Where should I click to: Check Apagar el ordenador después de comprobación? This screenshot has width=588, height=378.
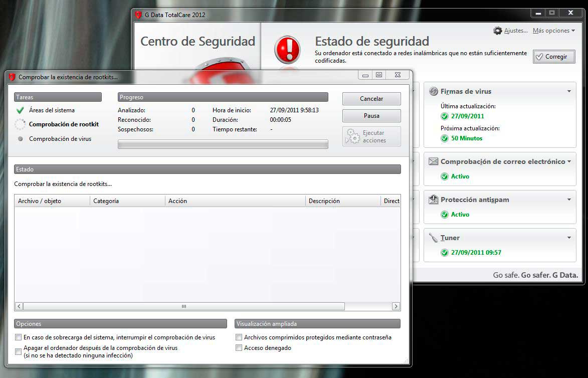point(19,351)
